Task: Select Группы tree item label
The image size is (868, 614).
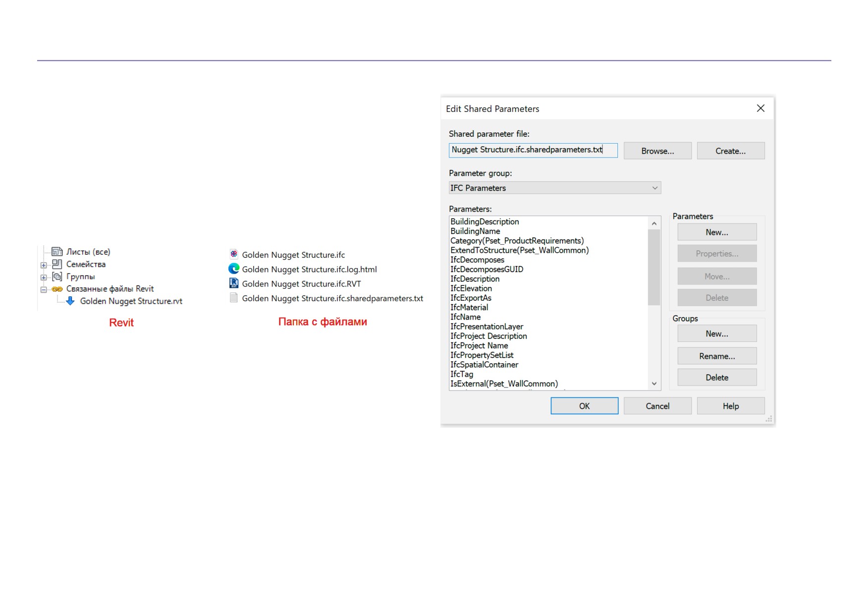Action: [80, 277]
